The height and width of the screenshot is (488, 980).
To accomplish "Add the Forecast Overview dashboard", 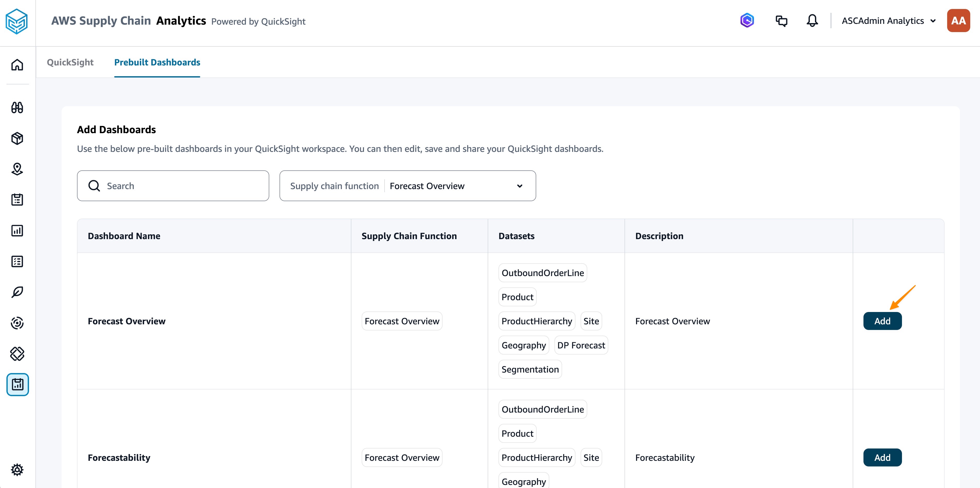I will (x=882, y=321).
